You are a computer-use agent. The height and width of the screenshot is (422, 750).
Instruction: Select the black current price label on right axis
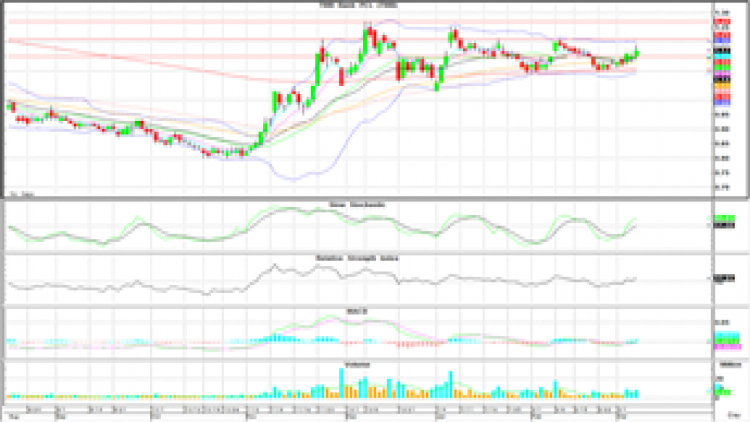(x=723, y=49)
